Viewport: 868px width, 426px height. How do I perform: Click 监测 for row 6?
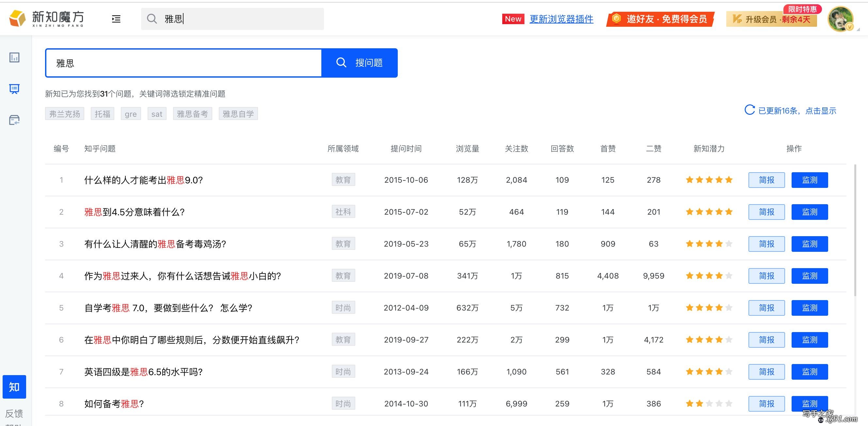point(809,340)
